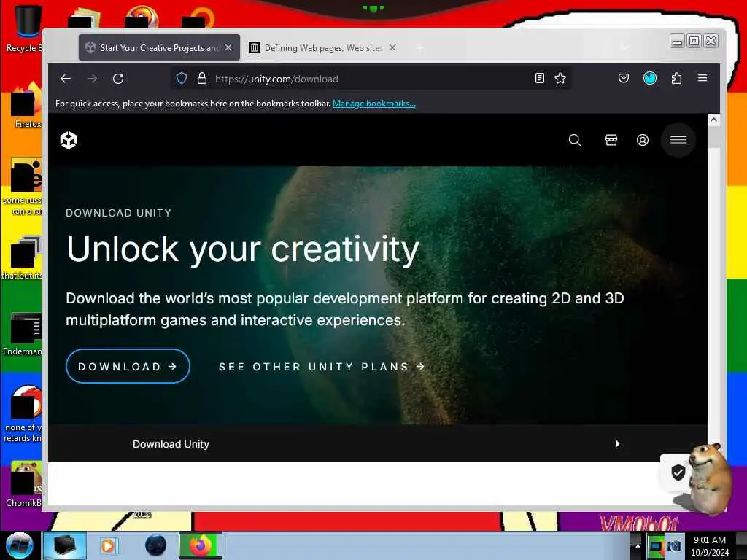
Task: Select the Enderman desktop icon
Action: tap(23, 334)
